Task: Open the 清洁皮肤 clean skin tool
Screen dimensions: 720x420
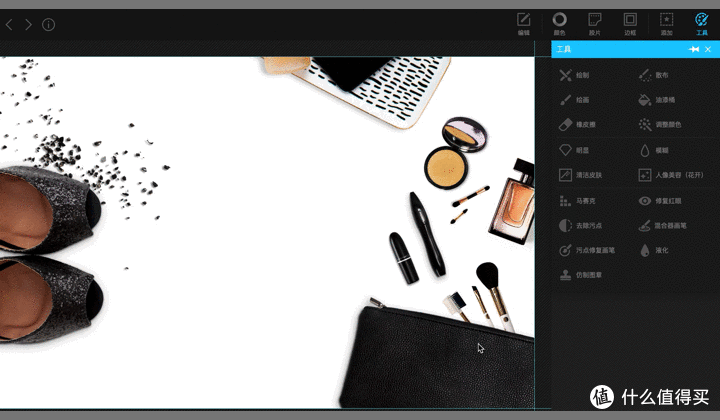Action: (x=580, y=175)
